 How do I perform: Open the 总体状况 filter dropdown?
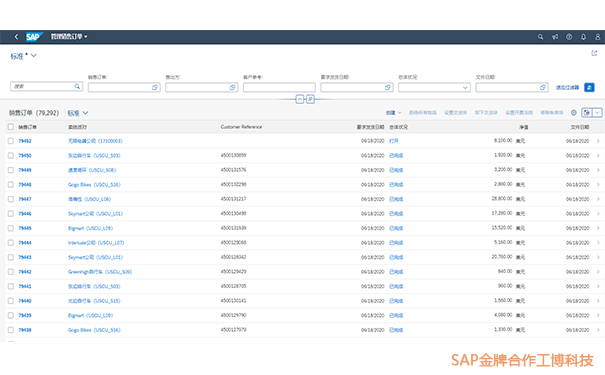coord(465,88)
